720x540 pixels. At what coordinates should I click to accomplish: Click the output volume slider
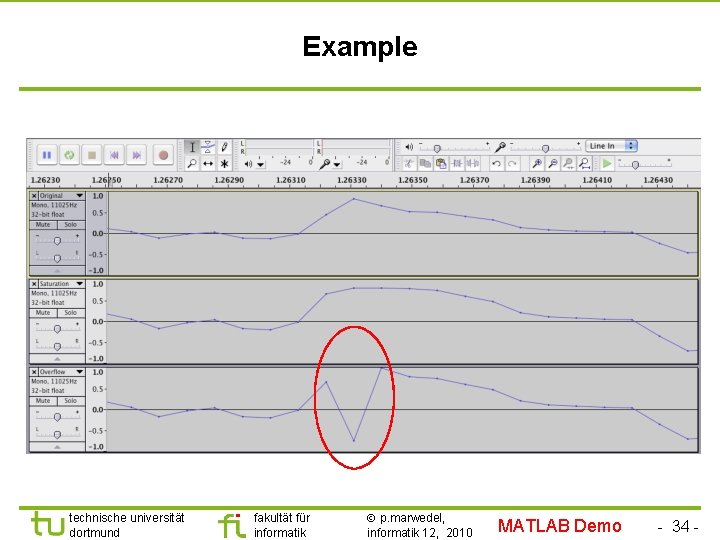[x=455, y=147]
